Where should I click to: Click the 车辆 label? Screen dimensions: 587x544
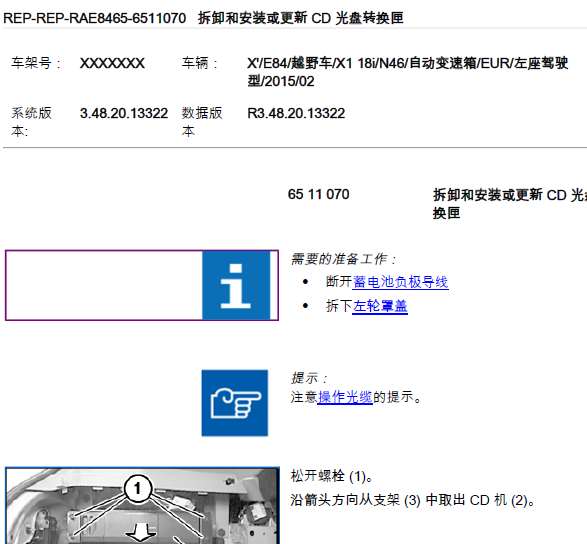pos(200,63)
